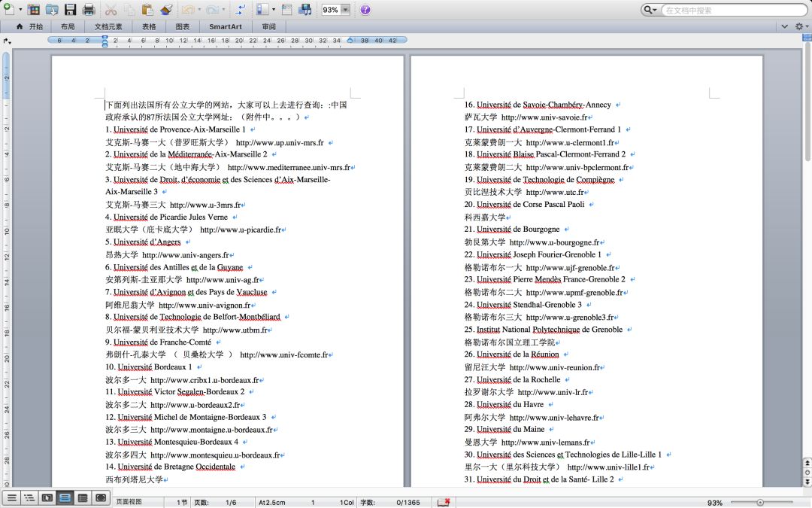Switch to Publishing Layout view button
The image size is (812, 508).
(x=47, y=498)
